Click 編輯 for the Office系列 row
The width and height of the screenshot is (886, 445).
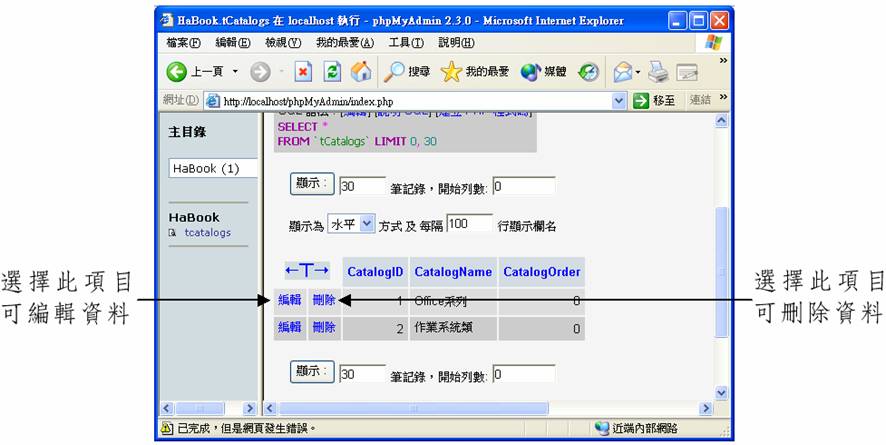coord(289,300)
